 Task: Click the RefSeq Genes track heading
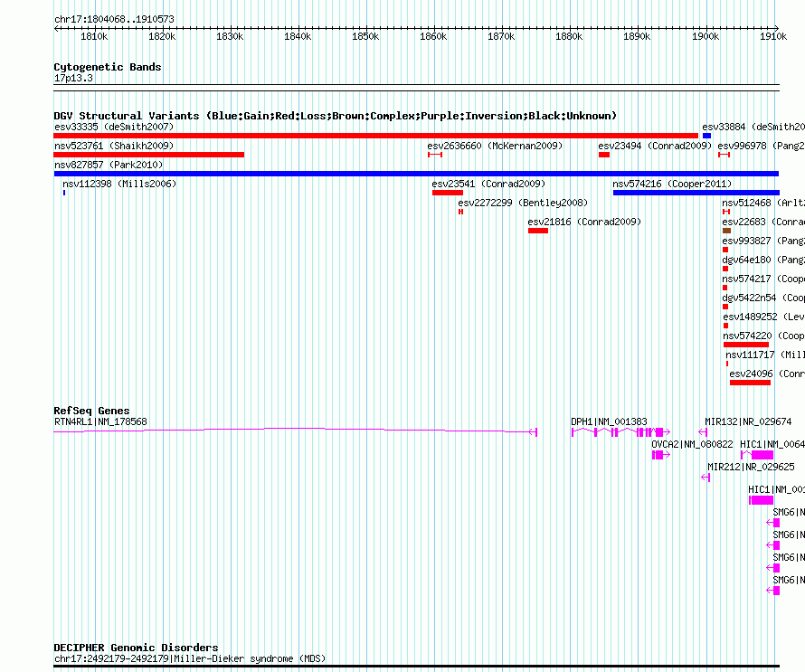(x=91, y=411)
